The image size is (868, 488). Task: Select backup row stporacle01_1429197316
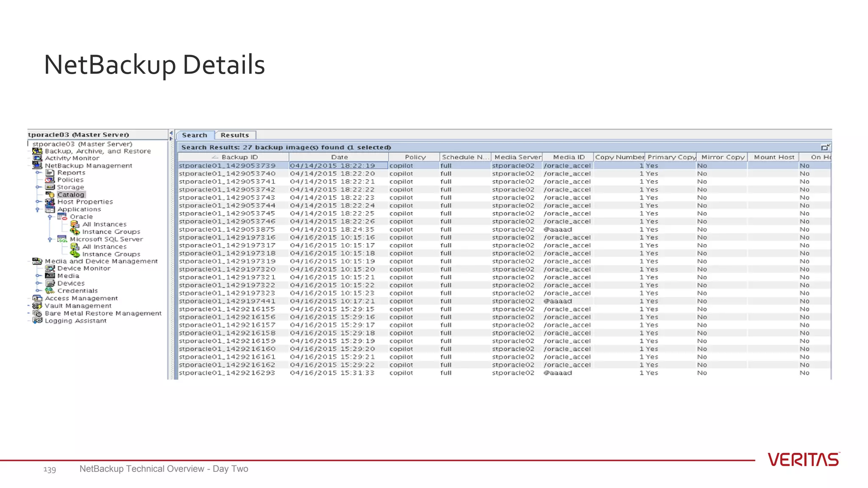coord(504,238)
